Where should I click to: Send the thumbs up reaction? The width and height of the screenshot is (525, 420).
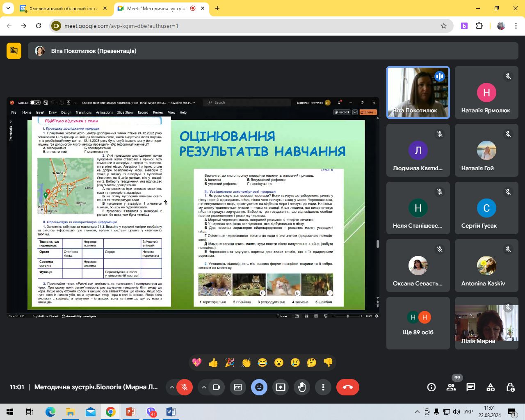click(213, 363)
